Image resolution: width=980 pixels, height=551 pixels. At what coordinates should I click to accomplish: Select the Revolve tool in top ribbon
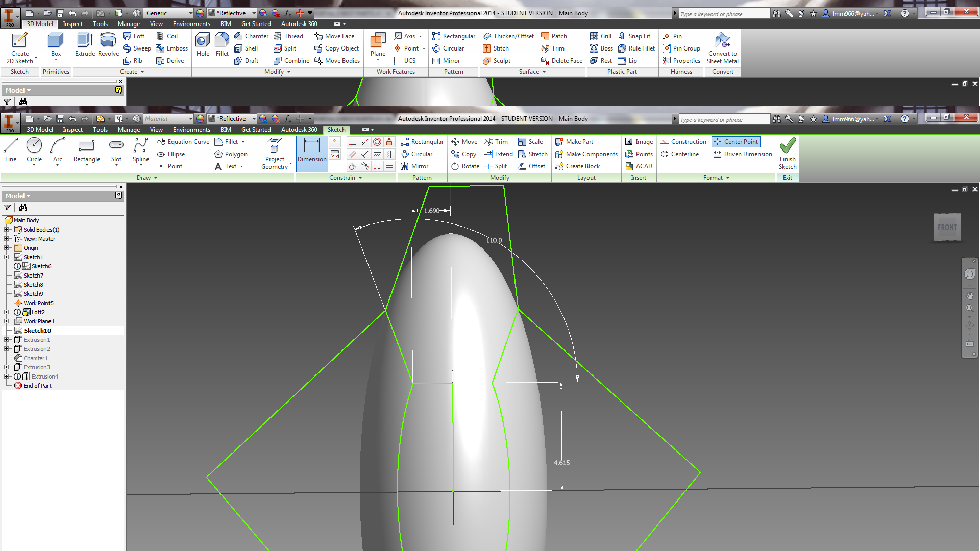coord(108,44)
